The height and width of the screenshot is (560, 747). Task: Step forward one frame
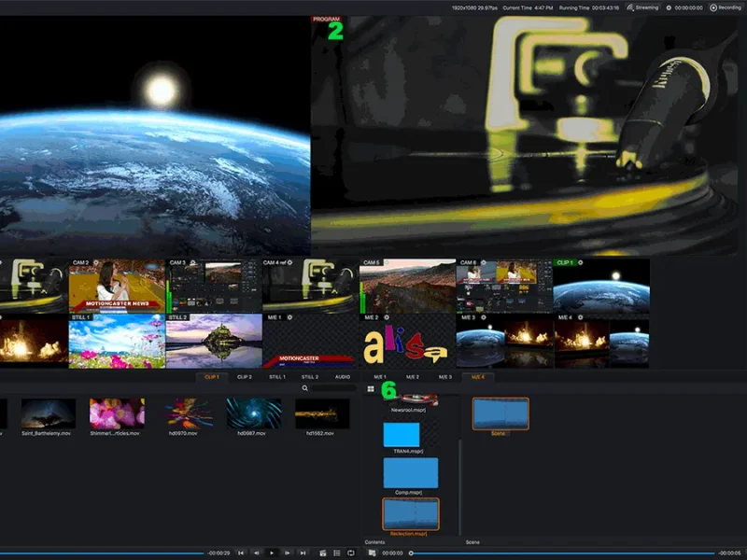(288, 553)
